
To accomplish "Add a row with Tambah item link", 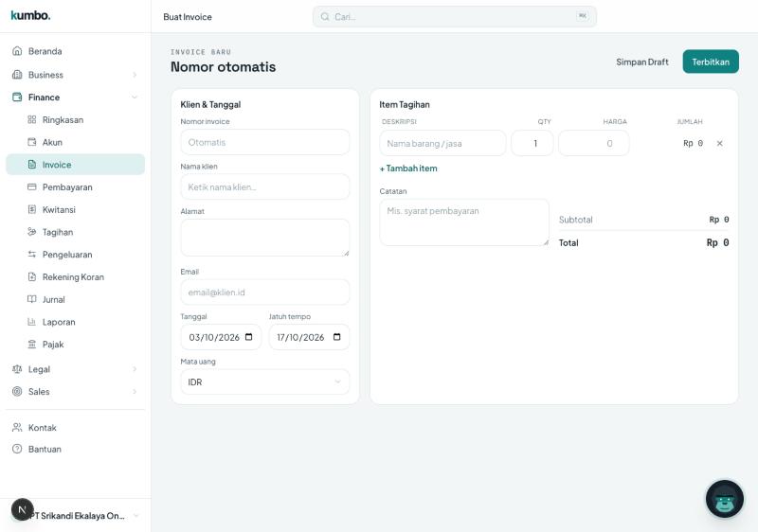I will tap(408, 168).
